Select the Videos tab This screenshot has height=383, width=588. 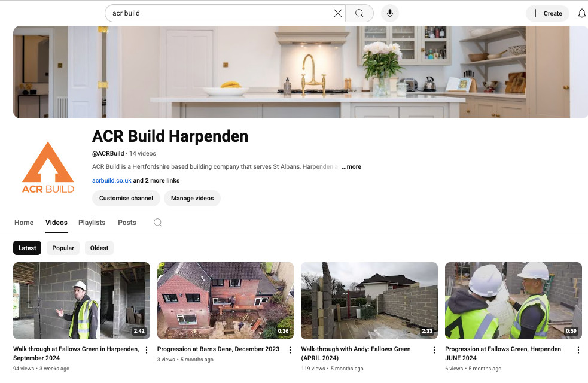[x=56, y=223]
